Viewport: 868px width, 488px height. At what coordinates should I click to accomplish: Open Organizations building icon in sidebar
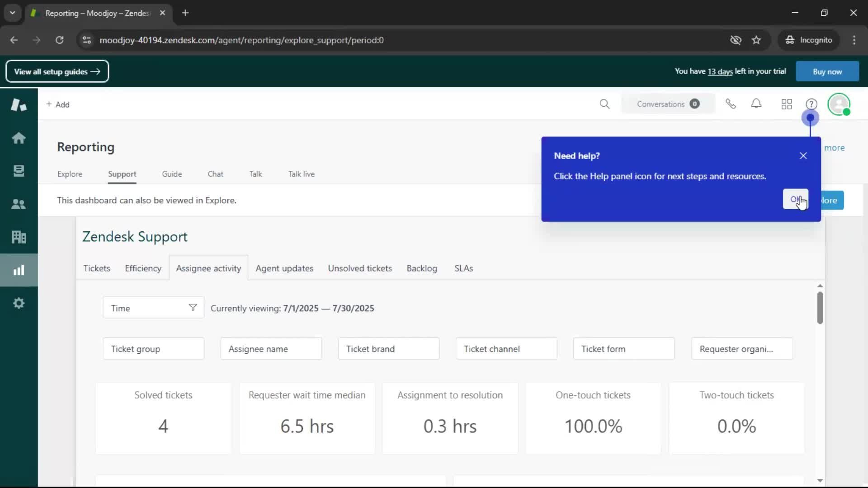pyautogui.click(x=19, y=237)
